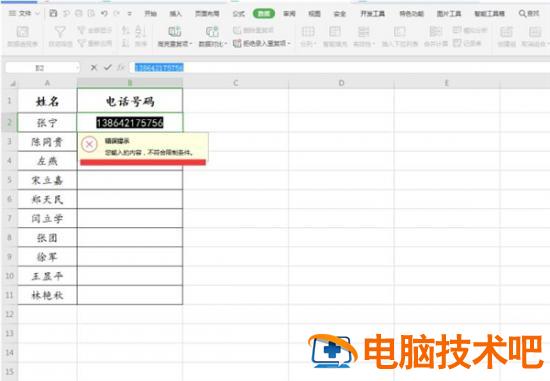Open the Review (审阅) ribbon tab

coord(289,13)
